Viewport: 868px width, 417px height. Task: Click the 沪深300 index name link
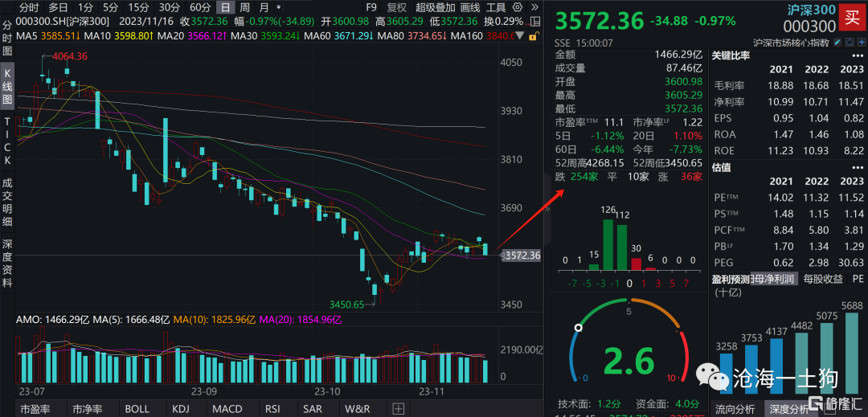(x=813, y=10)
